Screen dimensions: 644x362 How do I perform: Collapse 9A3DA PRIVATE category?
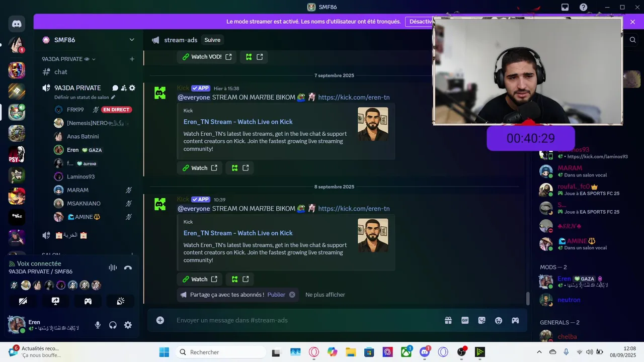(68, 59)
